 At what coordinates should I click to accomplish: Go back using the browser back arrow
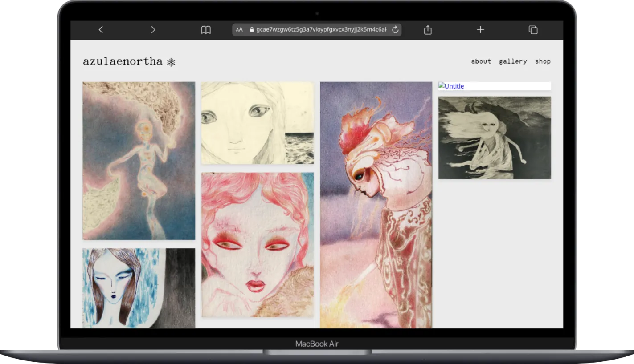coord(101,30)
